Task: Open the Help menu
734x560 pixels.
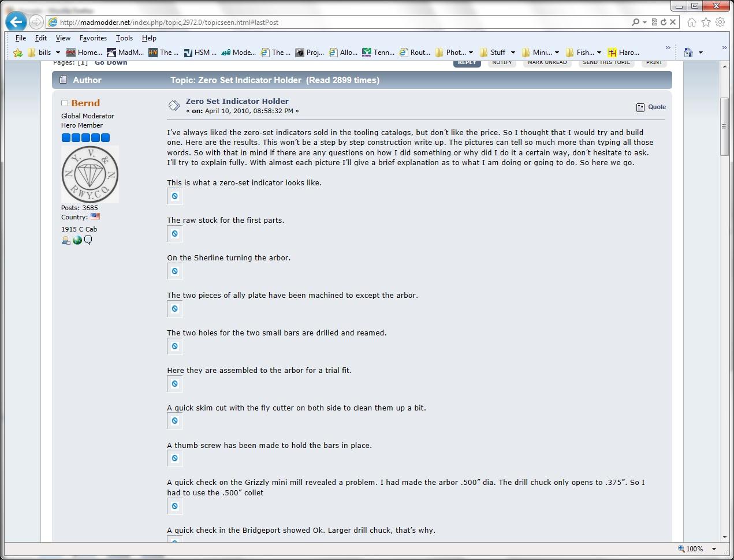Action: point(149,38)
